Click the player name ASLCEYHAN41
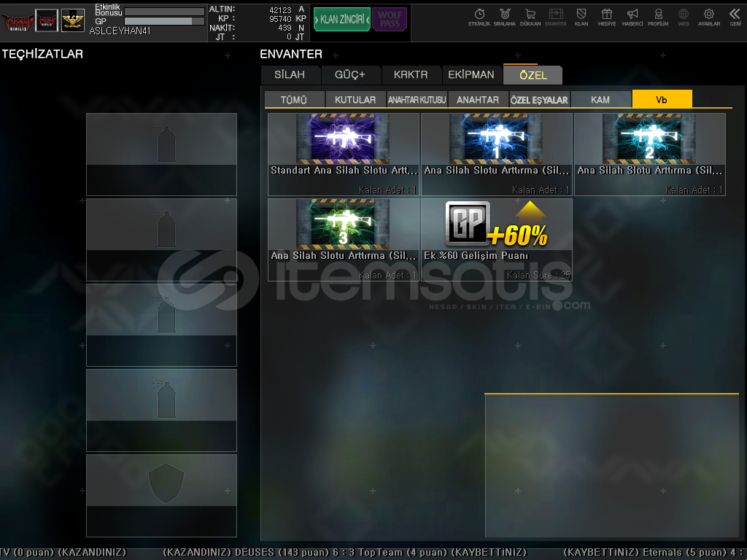Viewport: 747px width, 560px height. click(120, 31)
